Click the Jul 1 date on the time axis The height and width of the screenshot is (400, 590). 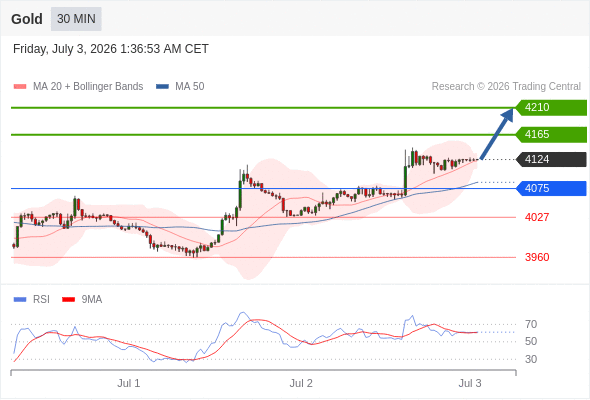[129, 383]
